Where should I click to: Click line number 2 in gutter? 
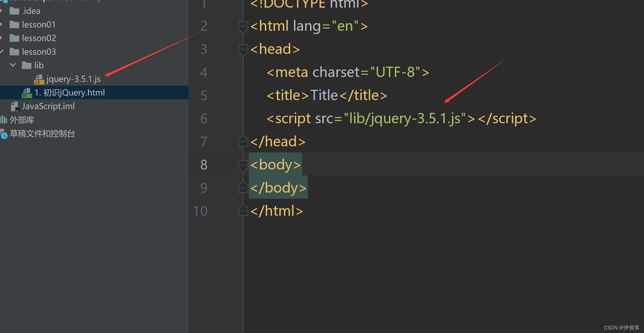click(204, 26)
